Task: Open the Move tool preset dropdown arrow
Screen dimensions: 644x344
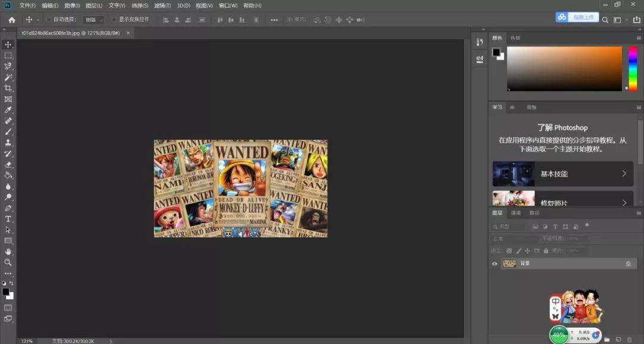Action: 38,20
